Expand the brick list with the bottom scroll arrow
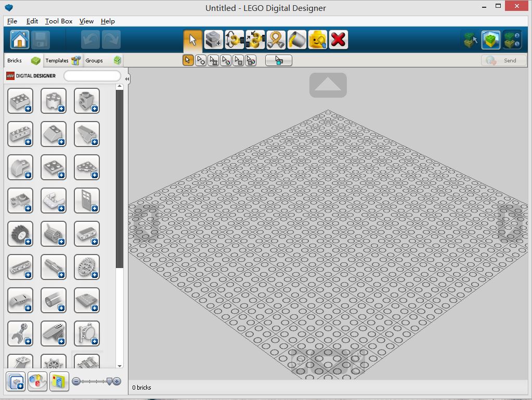532x400 pixels. point(120,366)
